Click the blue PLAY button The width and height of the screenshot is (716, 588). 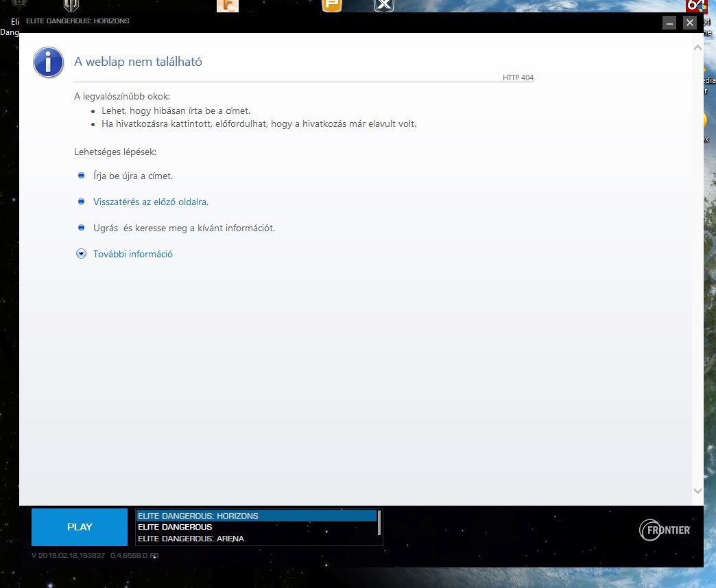(80, 527)
